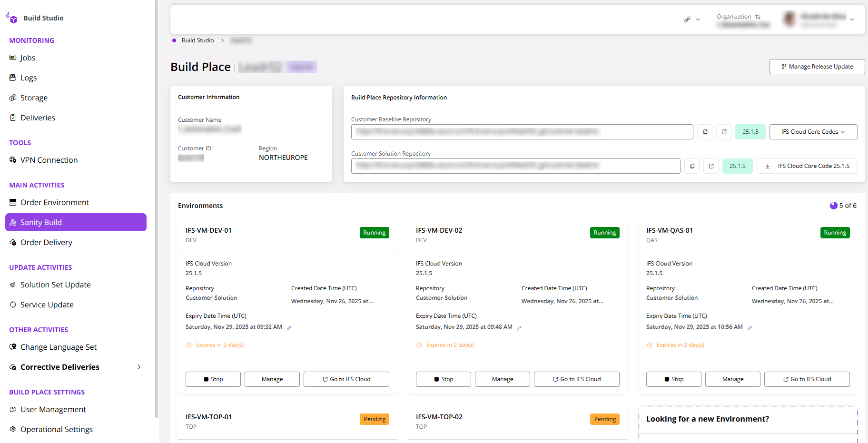
Task: Click the Service Update sidebar icon
Action: (13, 305)
